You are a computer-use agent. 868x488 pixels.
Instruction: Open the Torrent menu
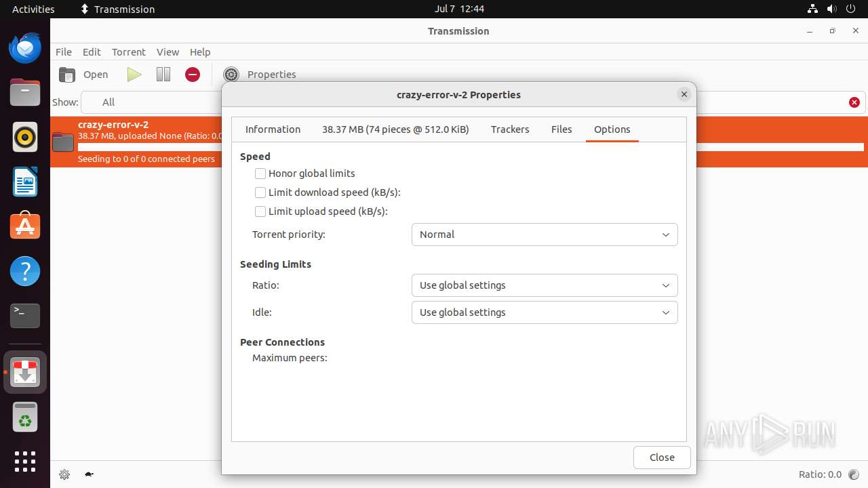point(129,52)
